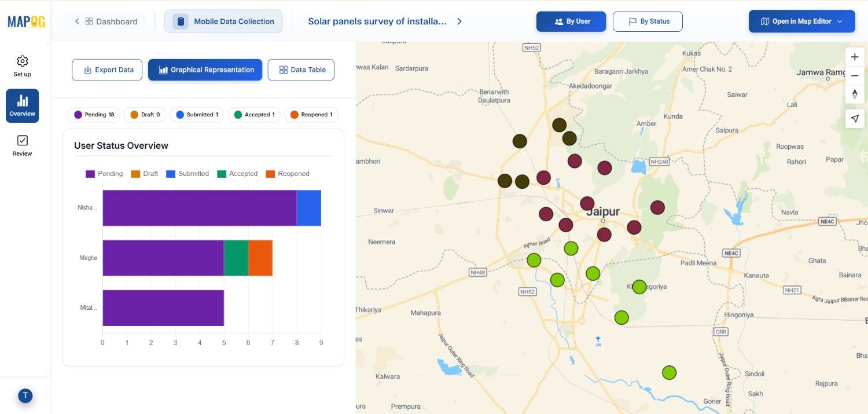Switch to the Data Table tab
868x414 pixels.
[301, 69]
